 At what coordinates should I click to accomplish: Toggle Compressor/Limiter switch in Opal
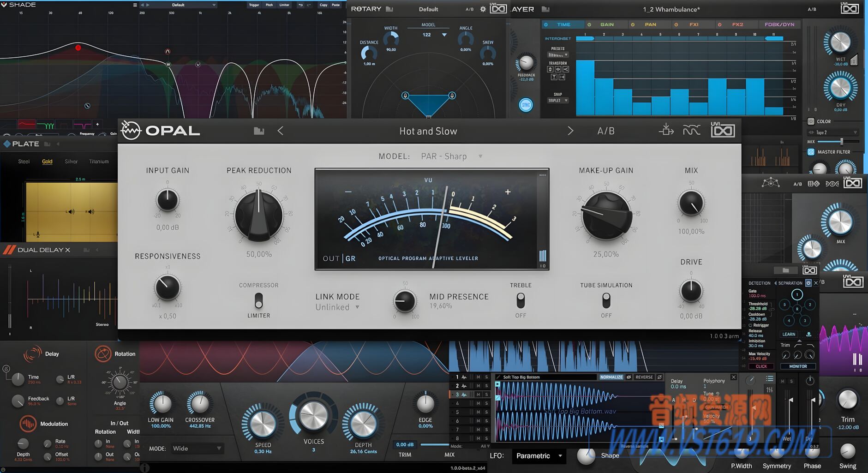coord(259,300)
